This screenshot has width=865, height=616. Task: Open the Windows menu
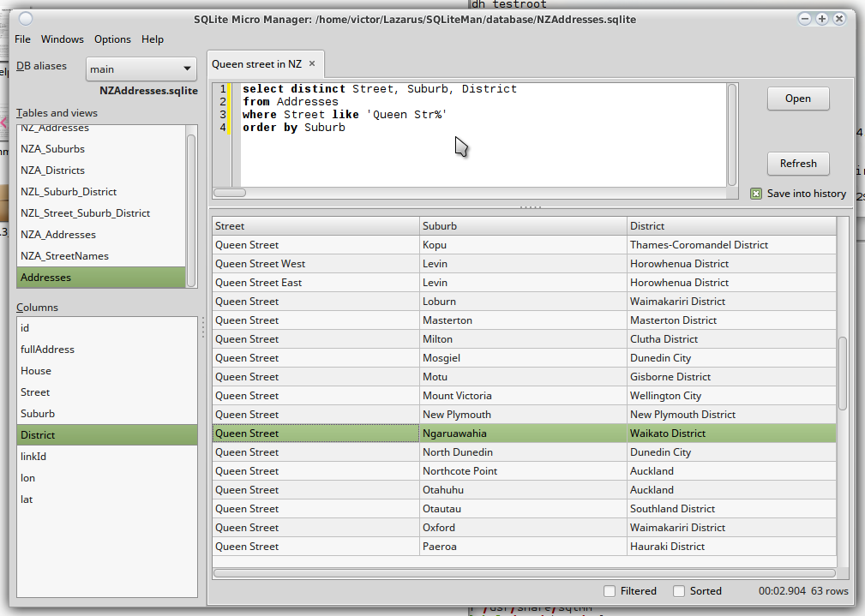pos(62,39)
